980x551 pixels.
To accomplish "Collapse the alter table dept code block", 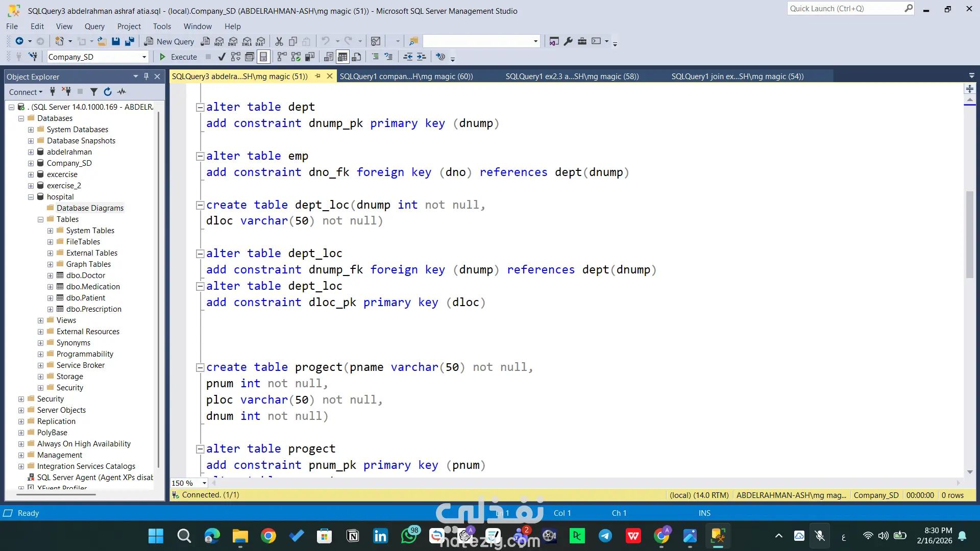I will (200, 107).
